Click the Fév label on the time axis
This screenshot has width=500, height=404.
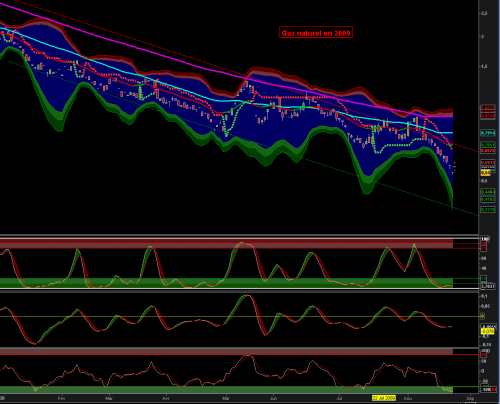tap(61, 398)
